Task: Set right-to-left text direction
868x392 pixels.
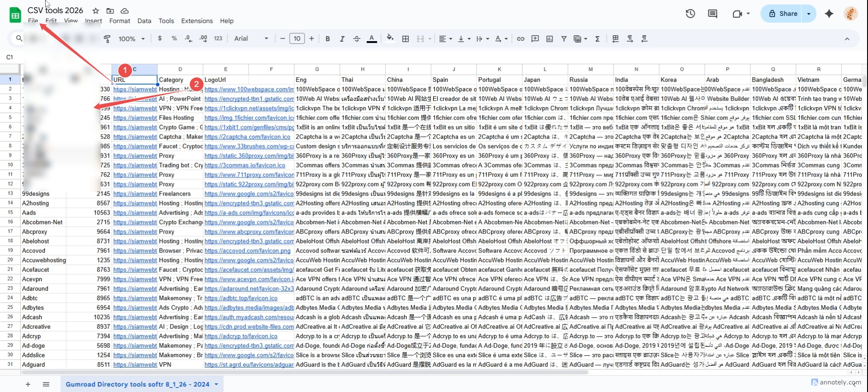Action: tap(645, 38)
